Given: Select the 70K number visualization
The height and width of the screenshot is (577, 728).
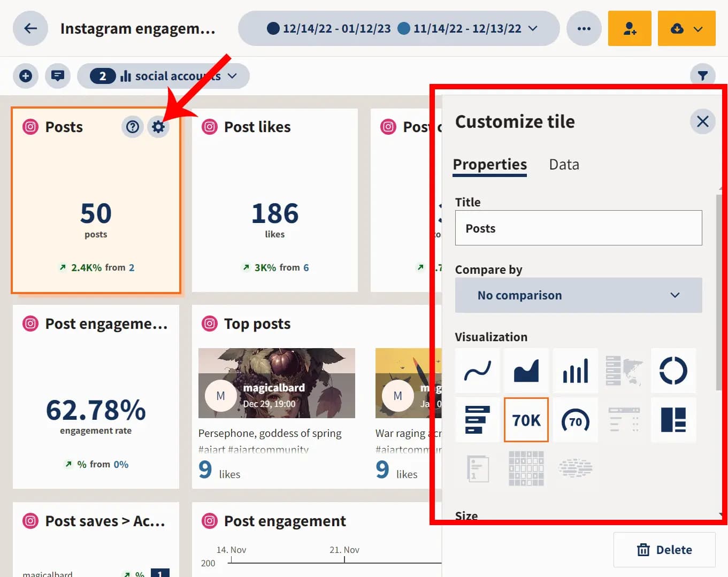Looking at the screenshot, I should pos(526,420).
